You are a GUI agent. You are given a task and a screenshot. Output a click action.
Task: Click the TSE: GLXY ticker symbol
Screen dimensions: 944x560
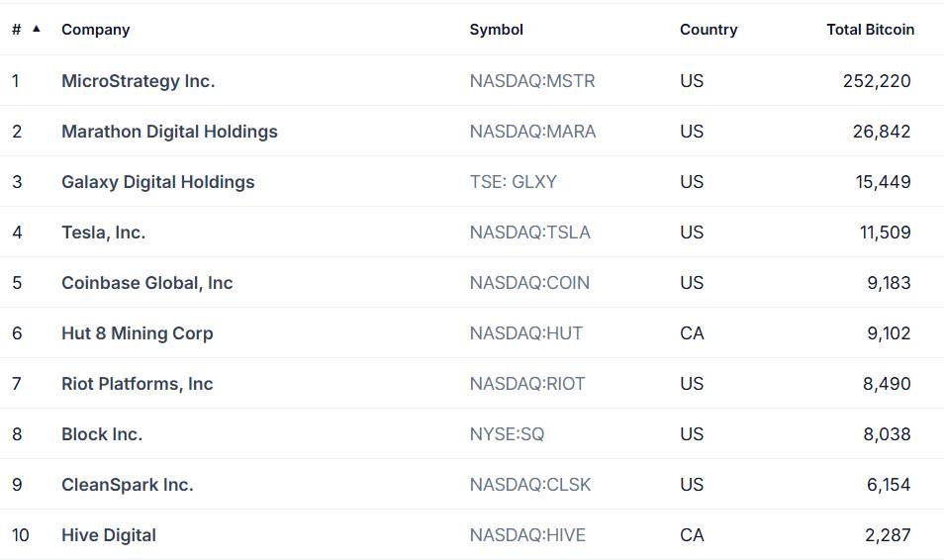(514, 182)
